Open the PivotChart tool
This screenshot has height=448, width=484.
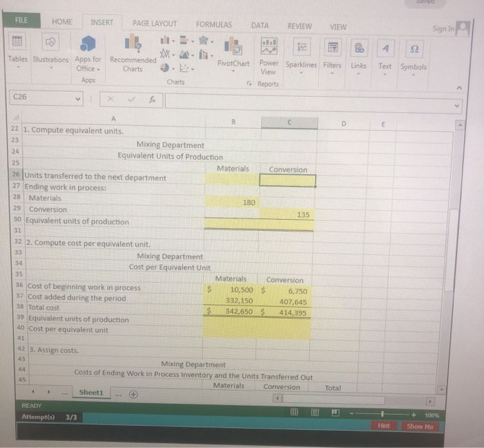[234, 46]
